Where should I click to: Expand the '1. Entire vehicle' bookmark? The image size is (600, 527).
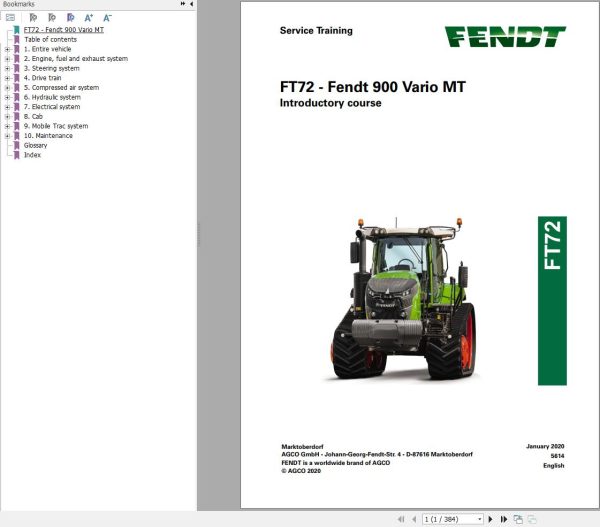point(7,49)
